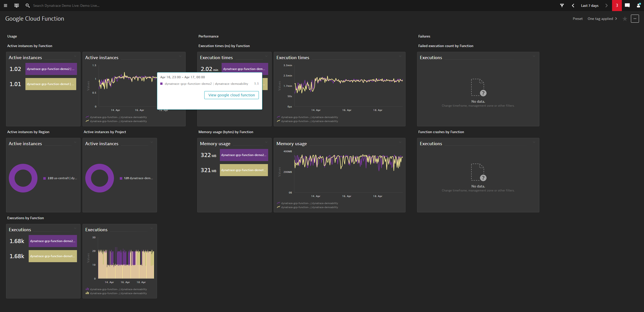Open the dashboards icon next to the menu
Viewport: 644px width, 312px height.
tap(16, 6)
